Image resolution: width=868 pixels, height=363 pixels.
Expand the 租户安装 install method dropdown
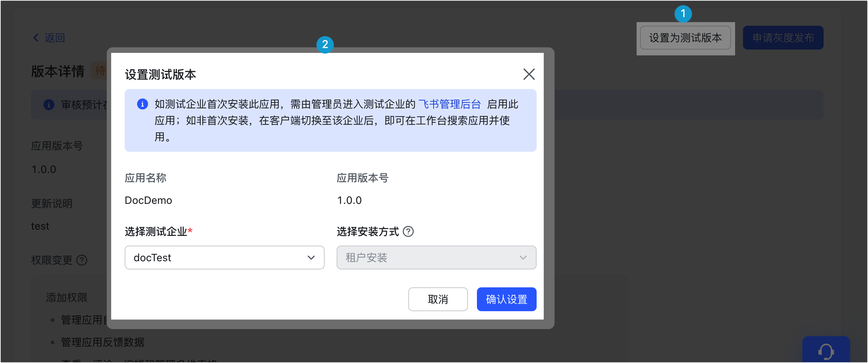coord(436,258)
